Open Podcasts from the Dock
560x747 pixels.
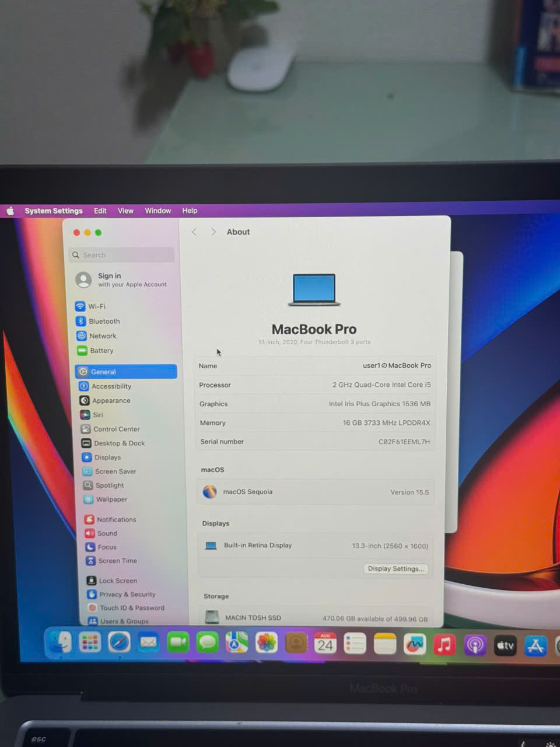pos(475,645)
